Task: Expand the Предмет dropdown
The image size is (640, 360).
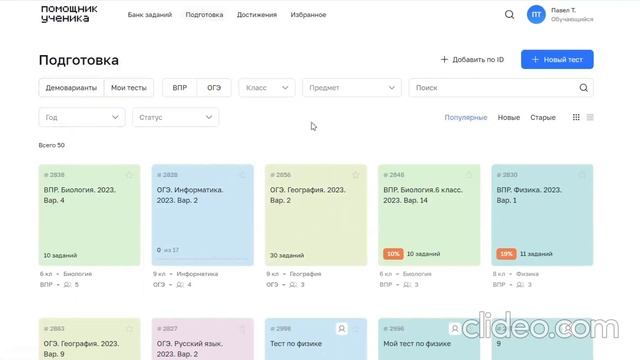Action: 352,88
